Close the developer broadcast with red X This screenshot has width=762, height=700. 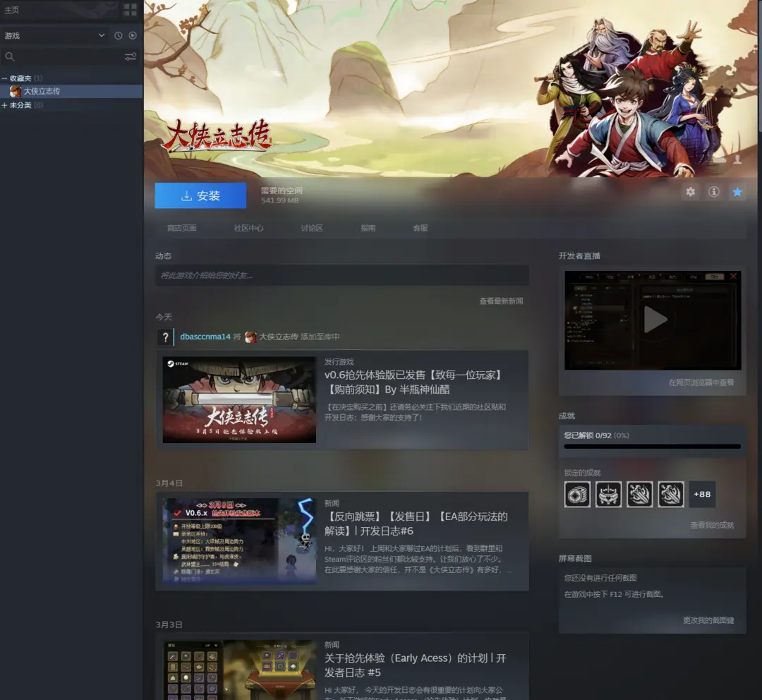click(x=733, y=276)
